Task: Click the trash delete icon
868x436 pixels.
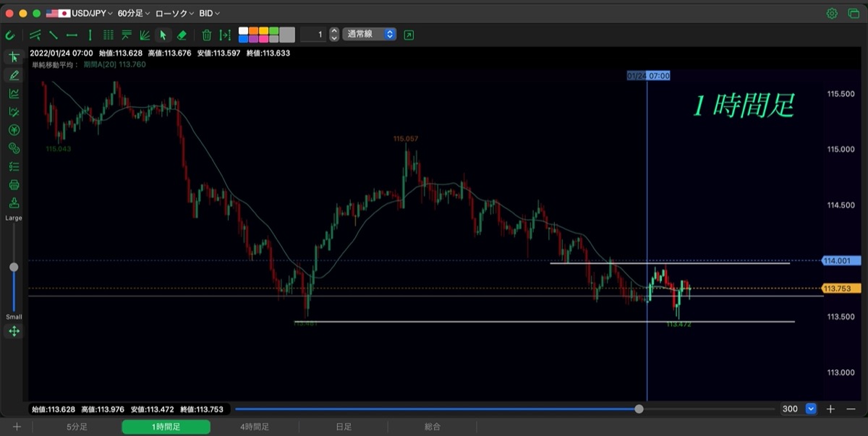Action: click(206, 35)
